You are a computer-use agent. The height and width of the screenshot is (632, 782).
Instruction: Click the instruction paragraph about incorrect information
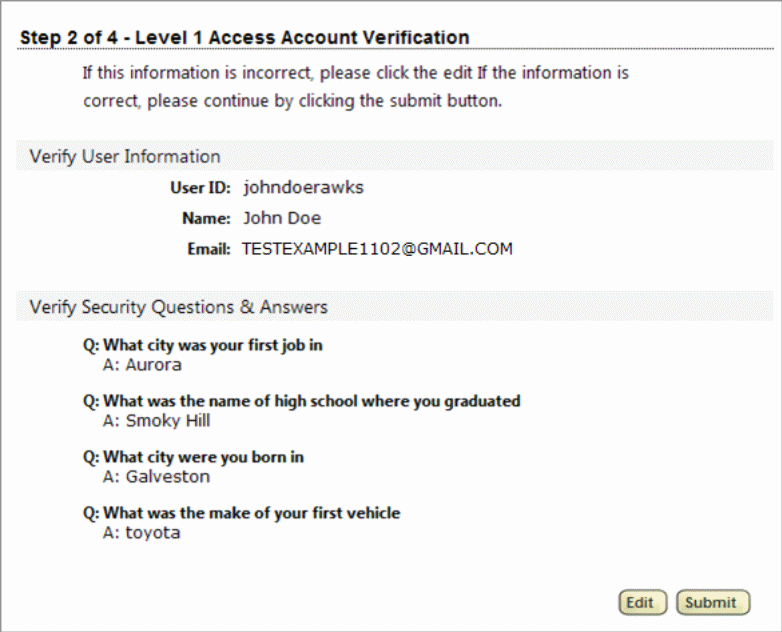355,87
